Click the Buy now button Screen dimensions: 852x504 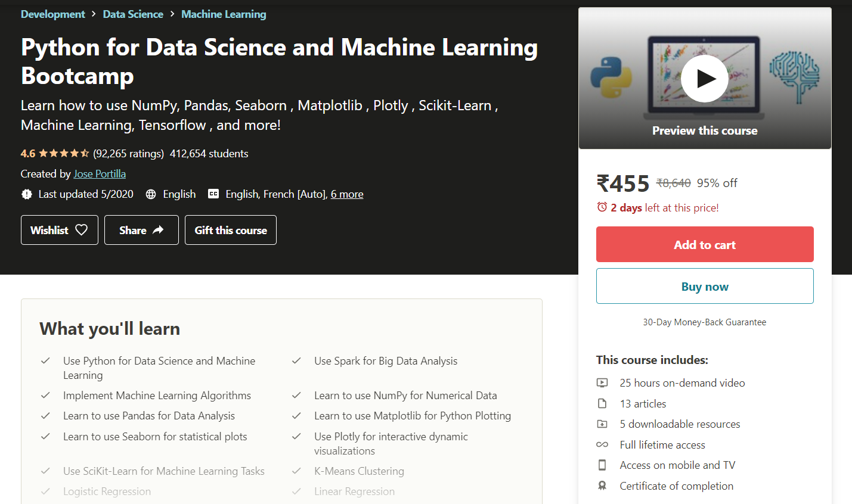pyautogui.click(x=705, y=286)
